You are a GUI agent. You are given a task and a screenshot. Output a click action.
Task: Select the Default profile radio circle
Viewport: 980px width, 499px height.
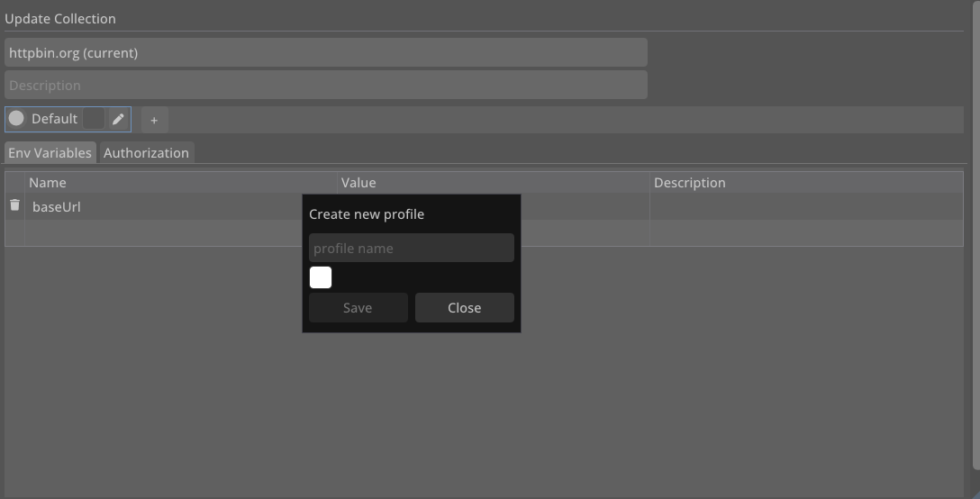tap(16, 118)
